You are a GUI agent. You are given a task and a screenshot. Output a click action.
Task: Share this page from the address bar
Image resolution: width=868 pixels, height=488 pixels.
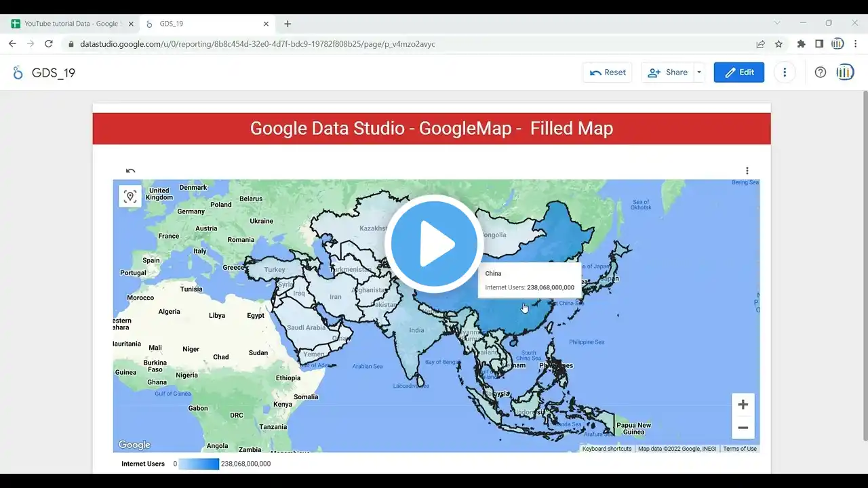coord(761,44)
